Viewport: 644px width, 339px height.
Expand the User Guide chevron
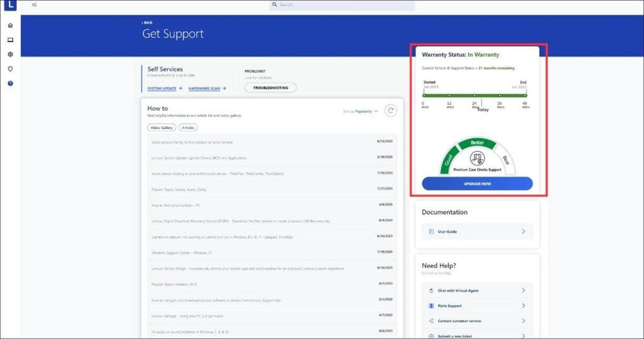click(x=523, y=231)
